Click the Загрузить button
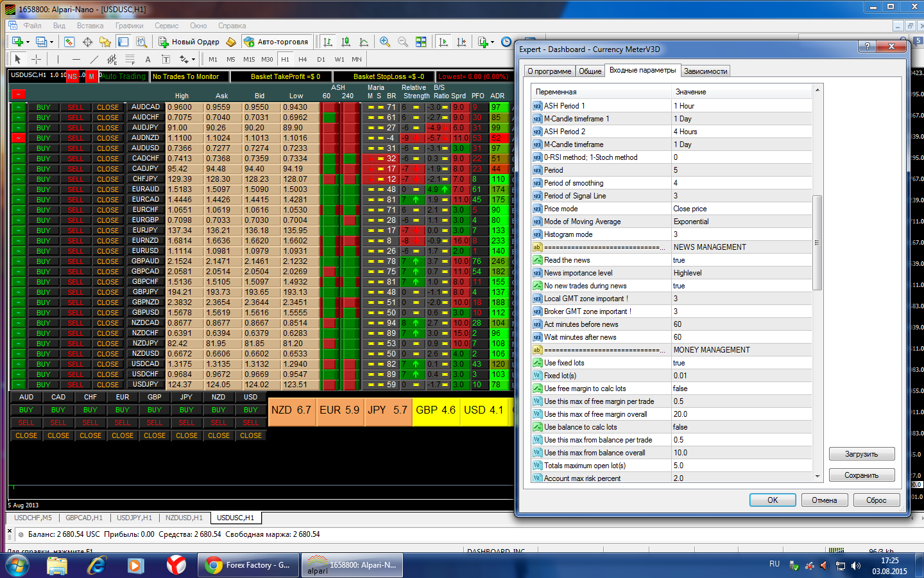The height and width of the screenshot is (578, 924). click(x=861, y=454)
